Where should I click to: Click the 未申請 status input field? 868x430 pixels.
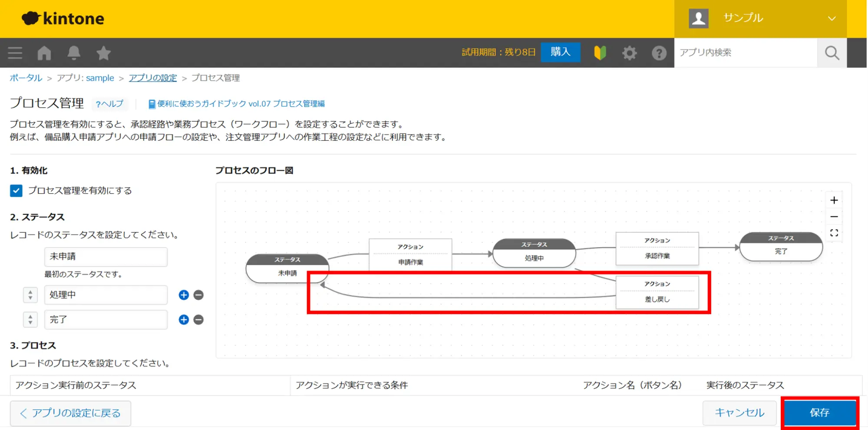pos(106,257)
